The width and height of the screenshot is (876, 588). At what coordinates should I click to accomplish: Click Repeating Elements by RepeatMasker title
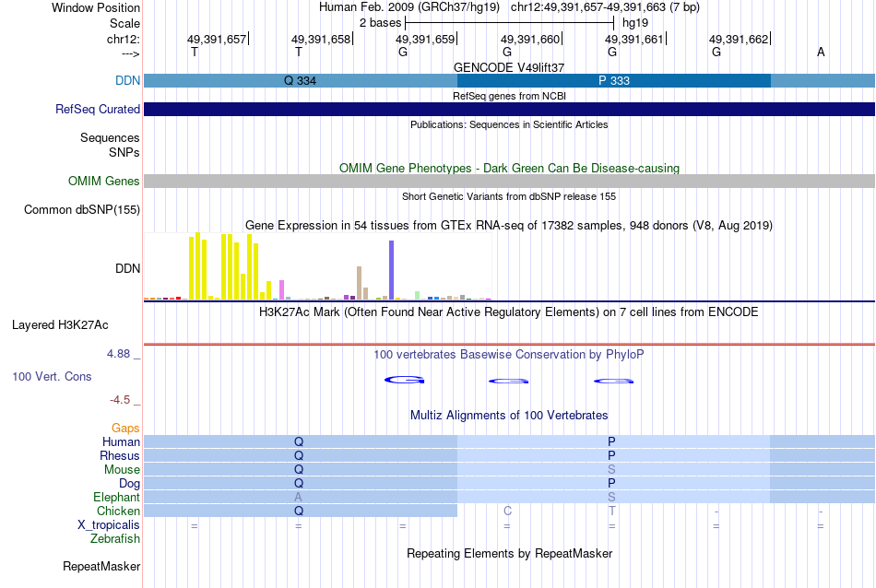tap(509, 553)
